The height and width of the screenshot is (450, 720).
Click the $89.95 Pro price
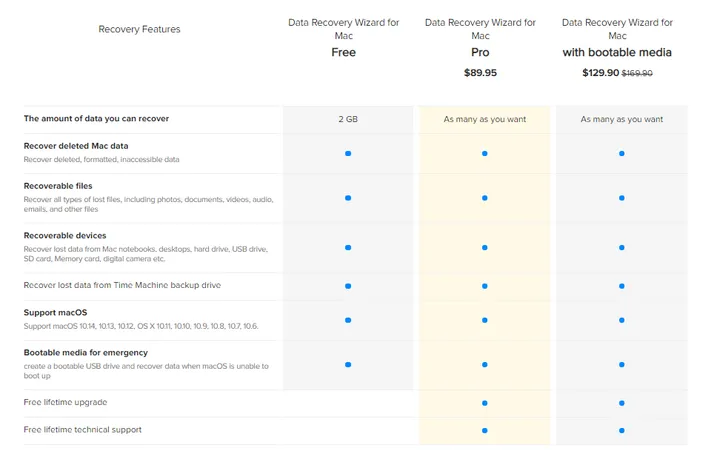(480, 73)
